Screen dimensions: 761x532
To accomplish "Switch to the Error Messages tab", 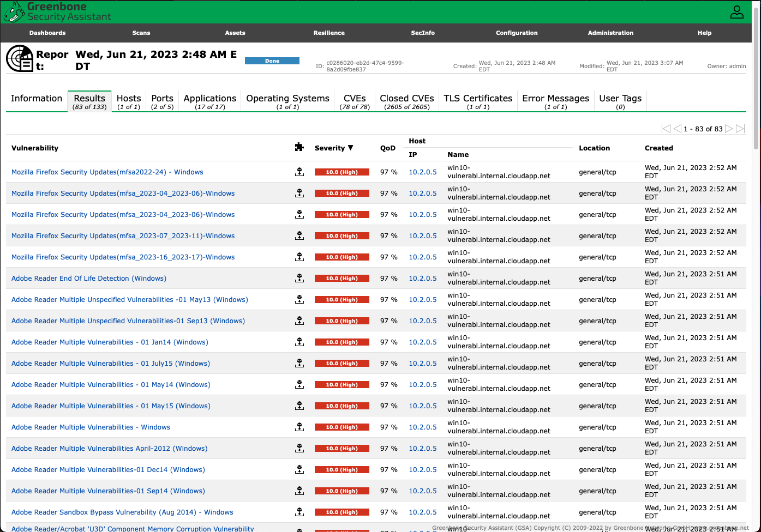I will (x=555, y=101).
